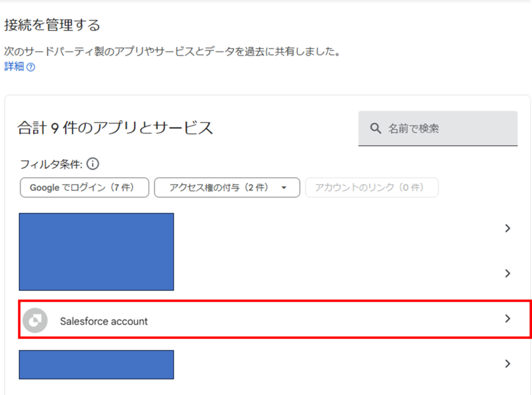Click dropdown arrow in アクセス権の付与 chip
The image size is (532, 395).
[x=284, y=188]
